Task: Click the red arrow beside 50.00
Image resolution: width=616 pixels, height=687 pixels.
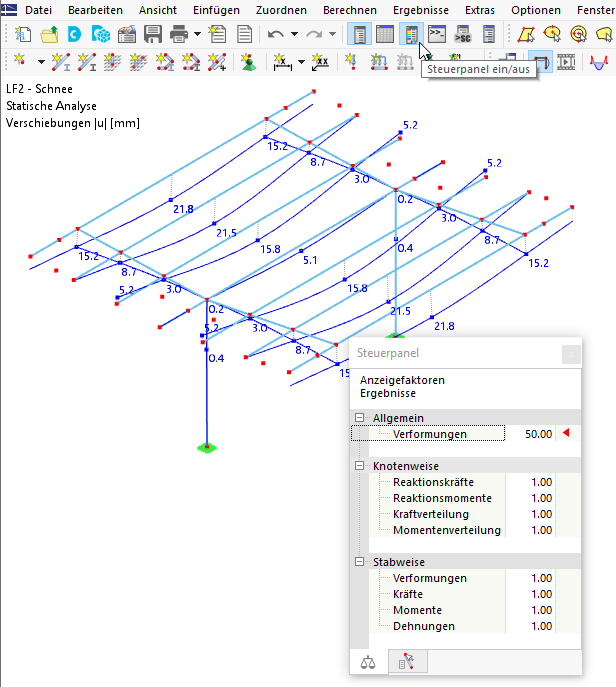Action: 566,433
